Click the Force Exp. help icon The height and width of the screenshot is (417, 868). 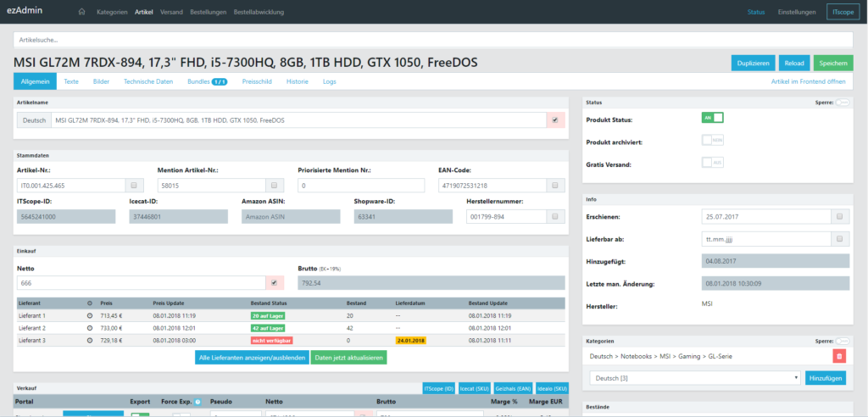coord(198,403)
